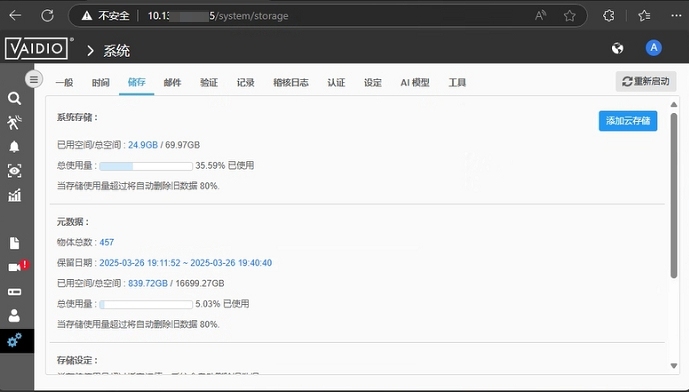Open browser extensions icon
The height and width of the screenshot is (392, 689).
(609, 16)
